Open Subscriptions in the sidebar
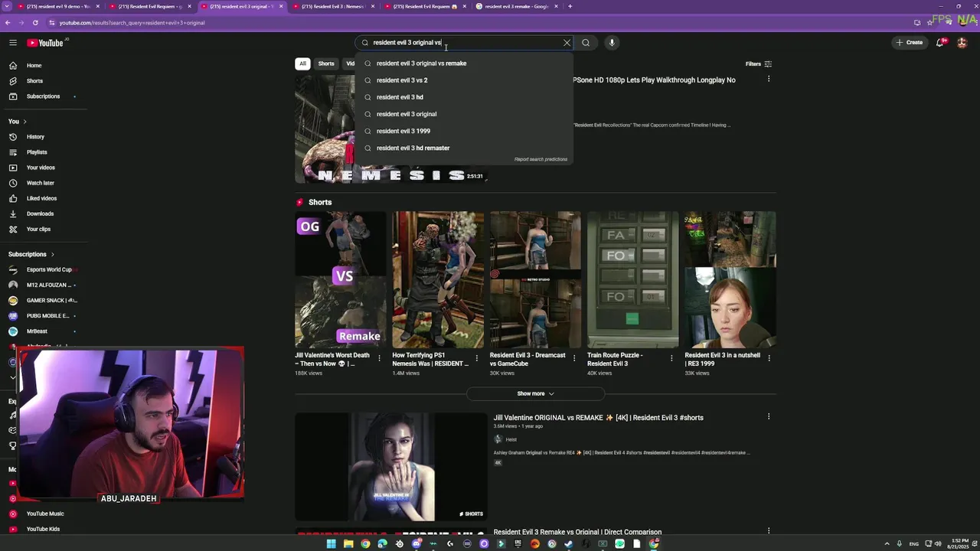Screen dimensions: 980x551 (43, 96)
